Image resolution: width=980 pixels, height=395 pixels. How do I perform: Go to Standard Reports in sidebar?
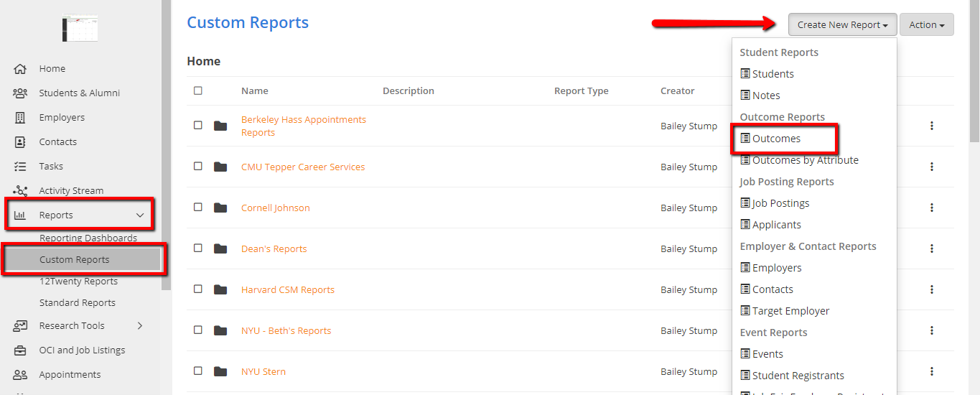[78, 303]
